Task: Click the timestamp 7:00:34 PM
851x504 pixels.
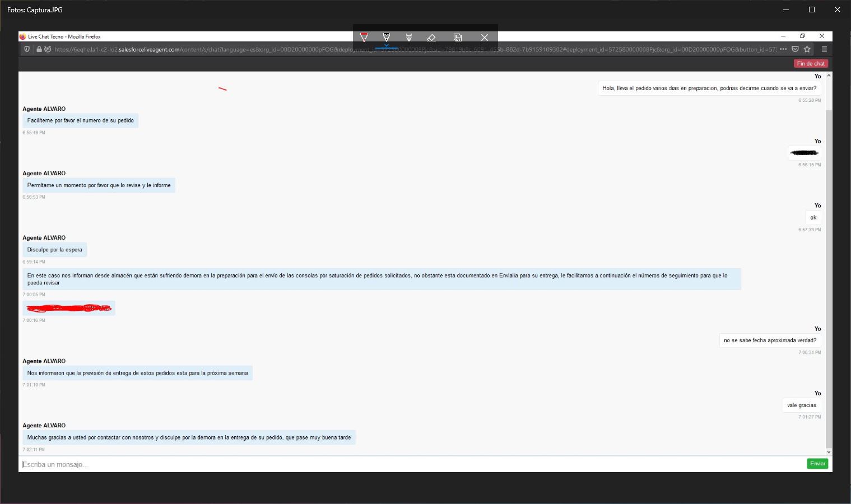Action: 810,352
